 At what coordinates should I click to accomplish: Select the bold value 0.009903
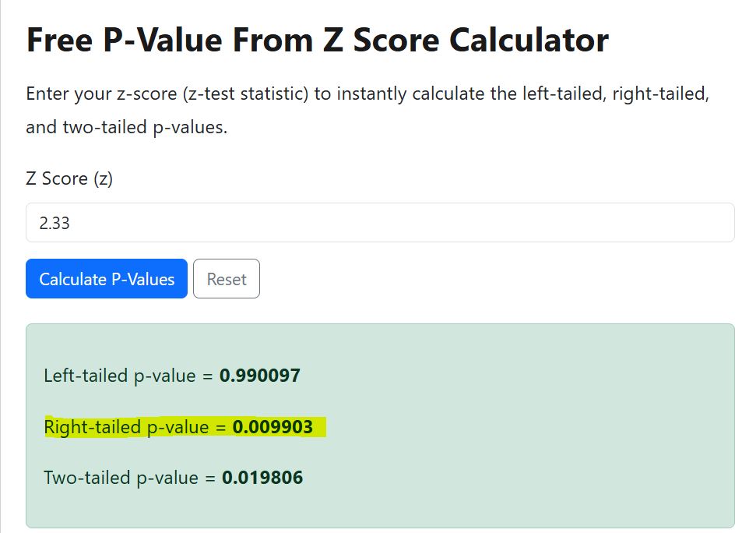tap(273, 427)
